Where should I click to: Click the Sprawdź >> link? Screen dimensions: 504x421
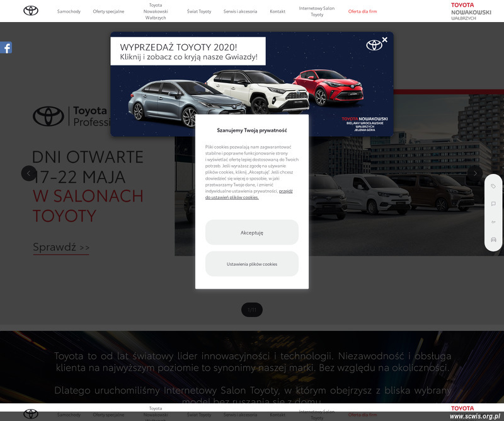(61, 247)
